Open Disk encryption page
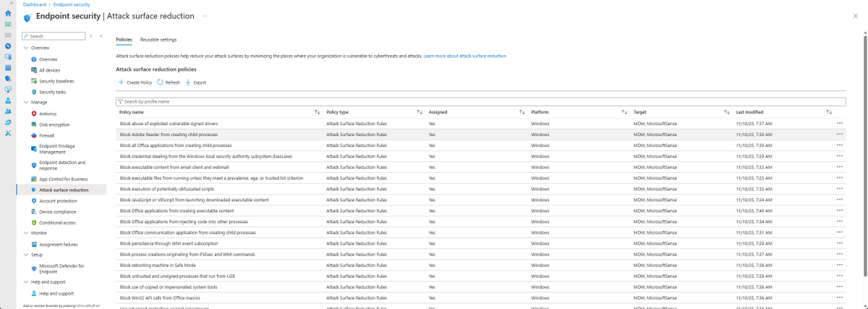The image size is (868, 309). click(54, 124)
